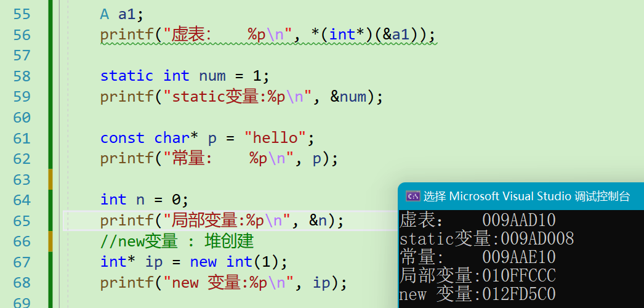Click console output line 虚表: 009AAD10
This screenshot has height=308, width=644.
[x=478, y=221]
